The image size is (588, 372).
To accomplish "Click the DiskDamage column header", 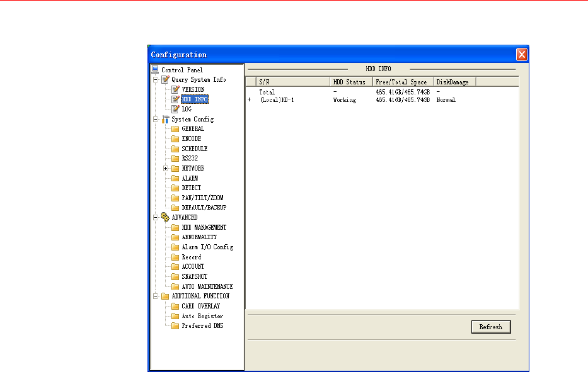I will pyautogui.click(x=454, y=82).
